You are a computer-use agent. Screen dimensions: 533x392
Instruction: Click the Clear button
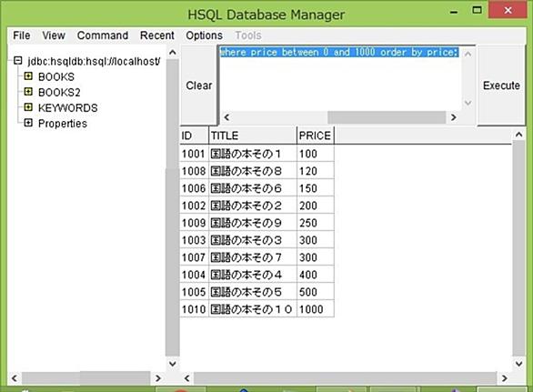pos(199,85)
